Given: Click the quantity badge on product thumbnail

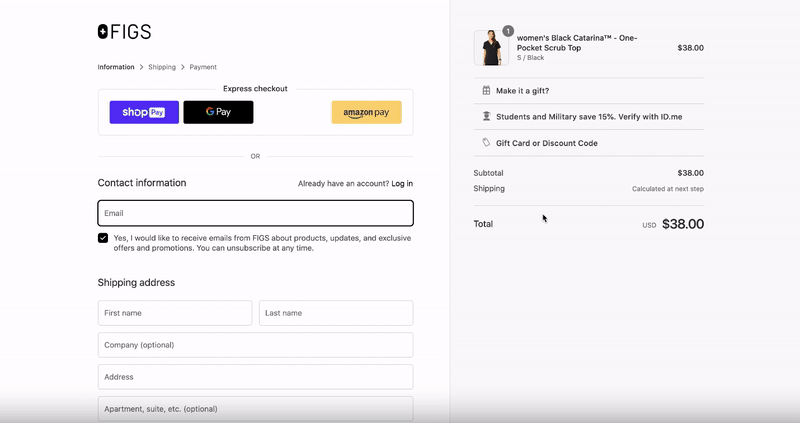Looking at the screenshot, I should pyautogui.click(x=508, y=31).
